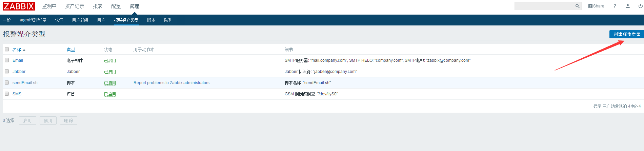
Task: Go to the 用户群组 submenu
Action: pos(80,20)
